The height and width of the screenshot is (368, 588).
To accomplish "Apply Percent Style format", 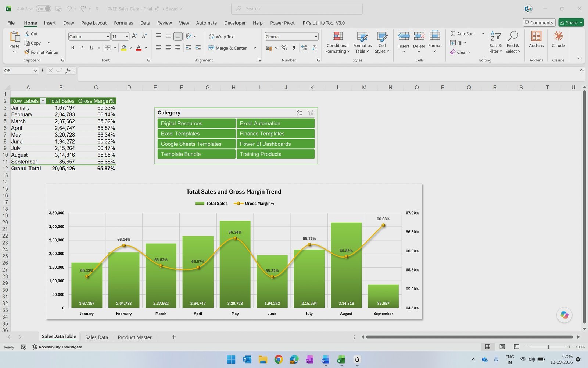I will tap(284, 48).
